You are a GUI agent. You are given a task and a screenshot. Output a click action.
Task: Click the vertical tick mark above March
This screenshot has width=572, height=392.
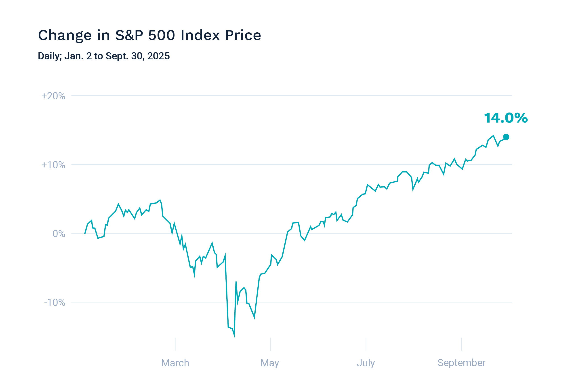pyautogui.click(x=175, y=344)
